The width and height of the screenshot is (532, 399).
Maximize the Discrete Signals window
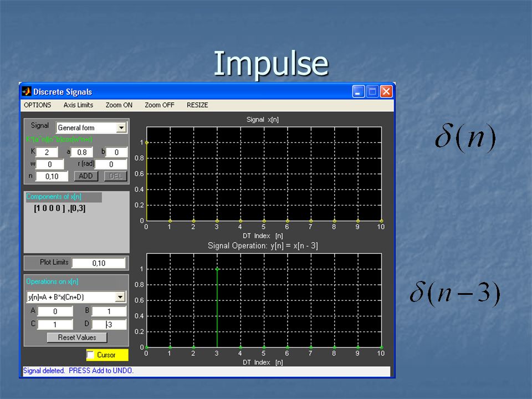[372, 91]
